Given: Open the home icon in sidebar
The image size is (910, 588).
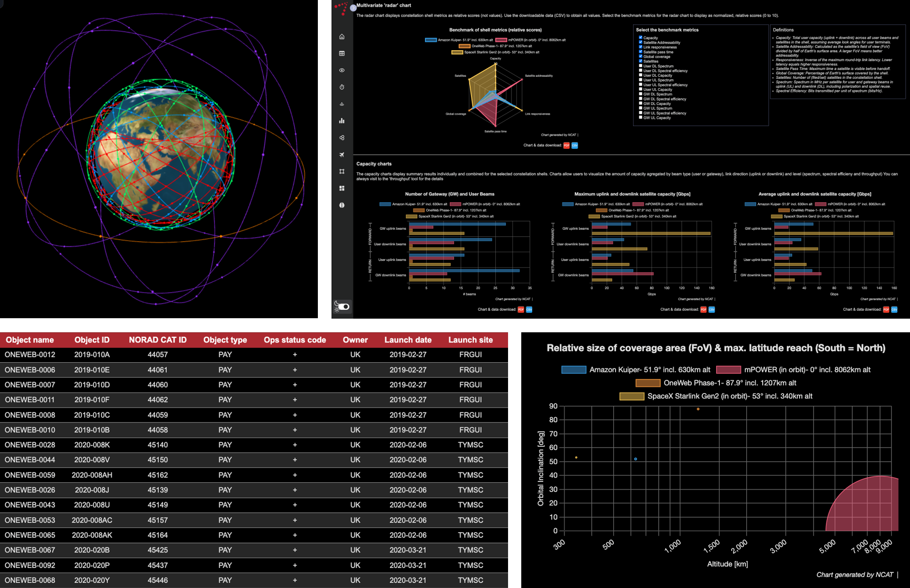Looking at the screenshot, I should pos(342,37).
